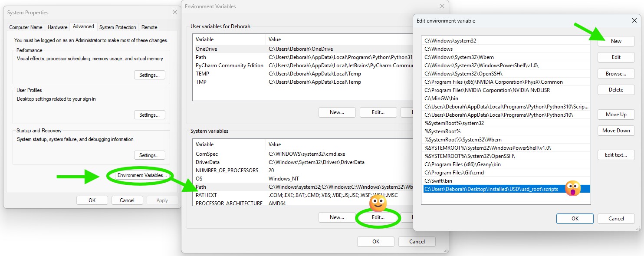Add a path entry with the New button
Screen dimensions: 644x256
615,41
